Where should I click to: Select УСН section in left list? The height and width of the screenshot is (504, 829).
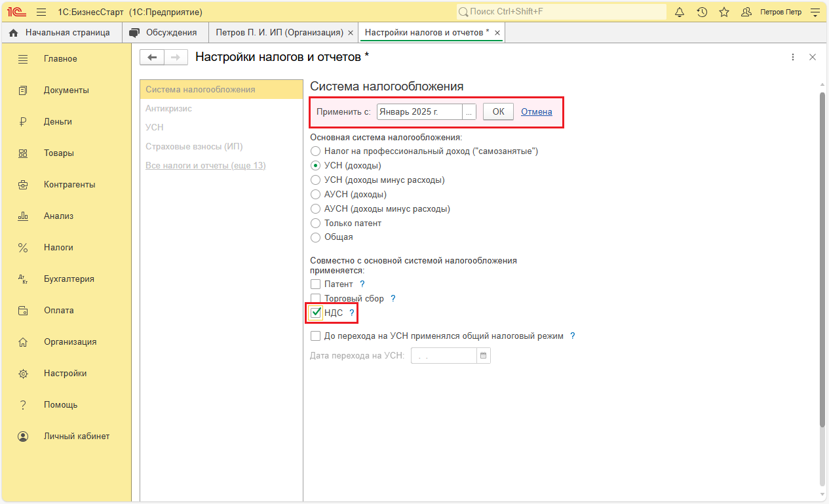222,128
